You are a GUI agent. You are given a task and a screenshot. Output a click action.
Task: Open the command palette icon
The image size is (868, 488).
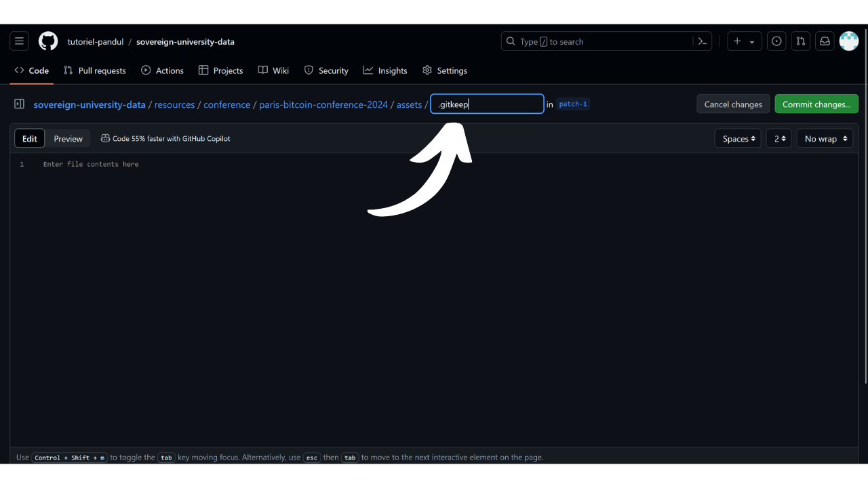point(703,41)
